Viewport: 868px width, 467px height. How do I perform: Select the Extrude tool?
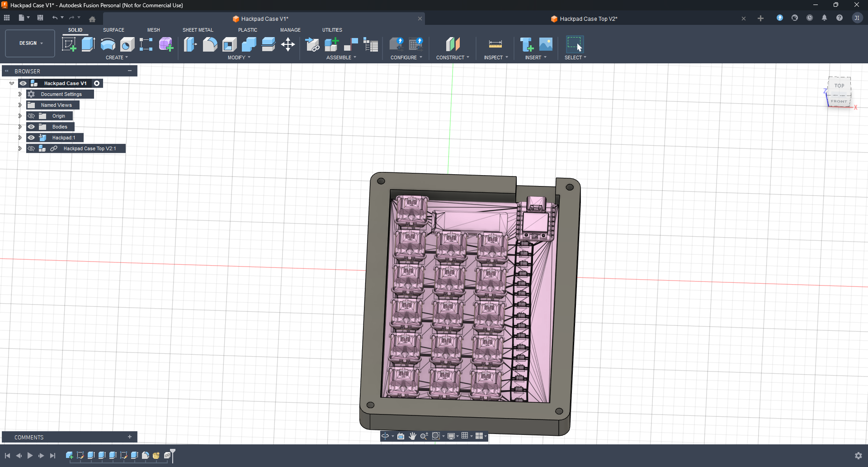pyautogui.click(x=88, y=44)
